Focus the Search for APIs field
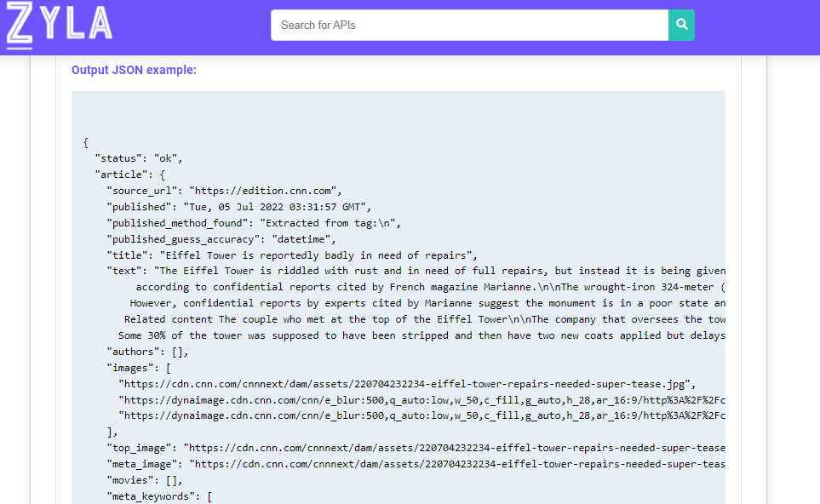Image resolution: width=820 pixels, height=504 pixels. pos(470,25)
